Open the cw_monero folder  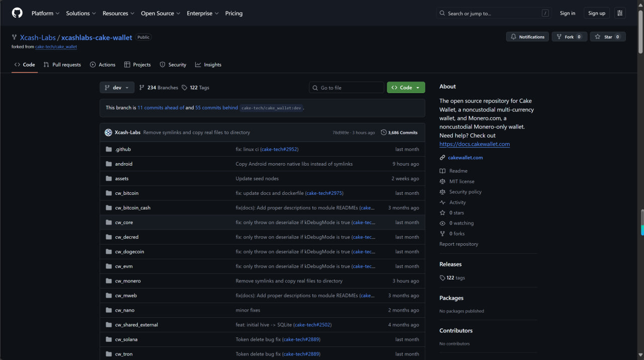pos(128,281)
